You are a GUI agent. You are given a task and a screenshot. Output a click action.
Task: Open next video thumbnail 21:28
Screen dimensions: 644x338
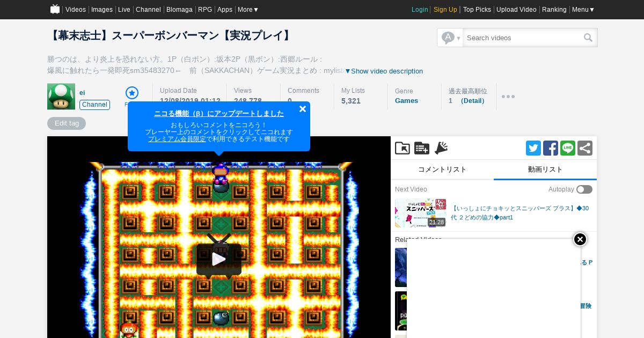(421, 213)
